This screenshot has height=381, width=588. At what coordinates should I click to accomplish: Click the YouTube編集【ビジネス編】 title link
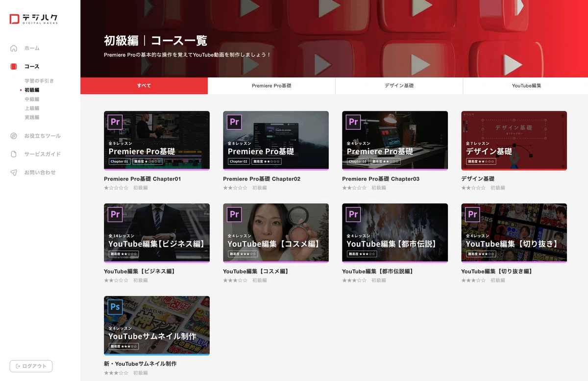pos(140,271)
